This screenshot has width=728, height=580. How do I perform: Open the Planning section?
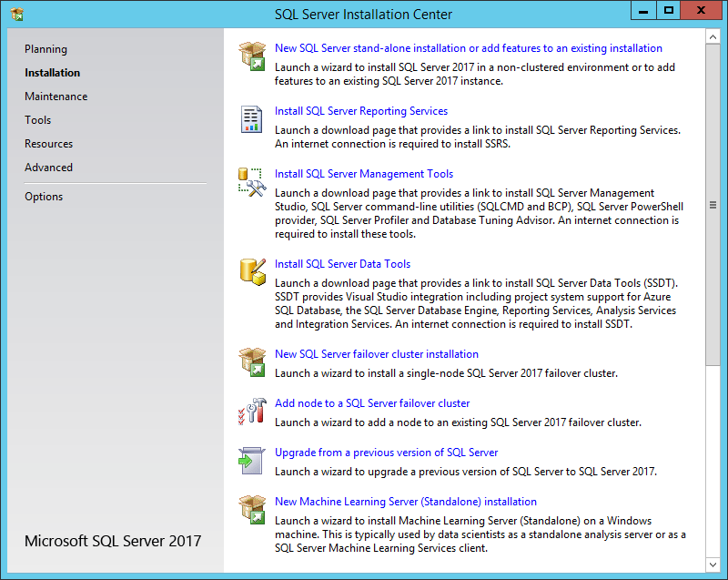coord(46,49)
